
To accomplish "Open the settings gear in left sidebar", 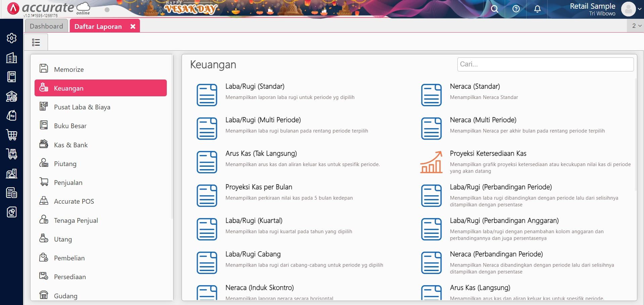I will pos(12,38).
